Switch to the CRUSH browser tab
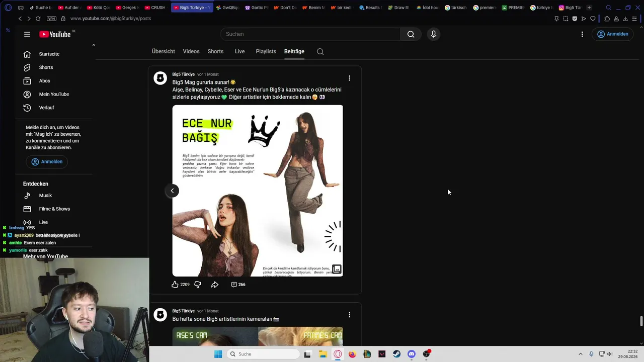This screenshot has width=644, height=362. pyautogui.click(x=155, y=8)
